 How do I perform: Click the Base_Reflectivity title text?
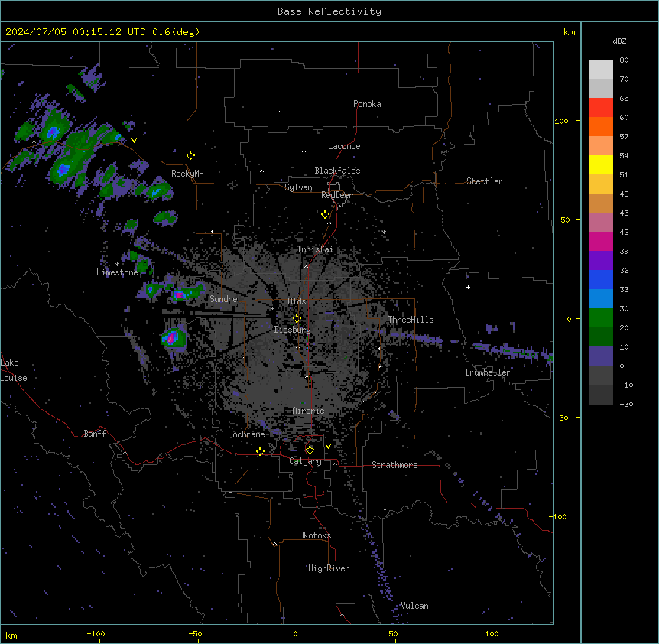329,11
